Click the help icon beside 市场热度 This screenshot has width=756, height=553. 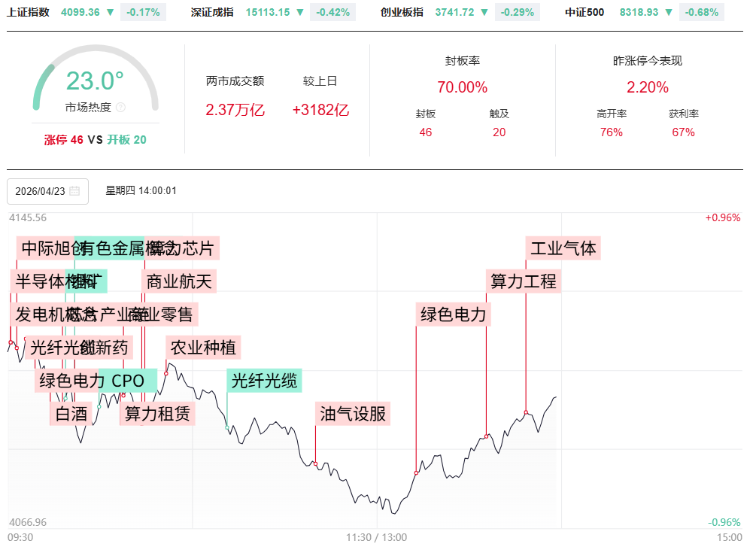click(x=120, y=108)
